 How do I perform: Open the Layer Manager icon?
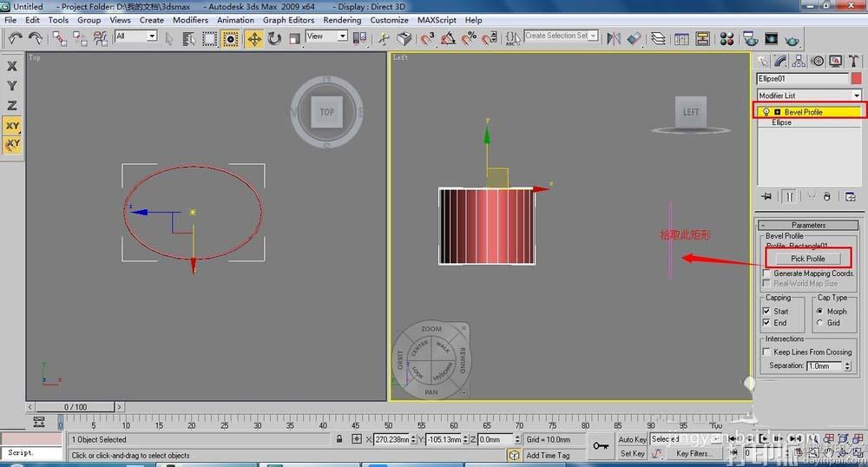click(x=658, y=38)
